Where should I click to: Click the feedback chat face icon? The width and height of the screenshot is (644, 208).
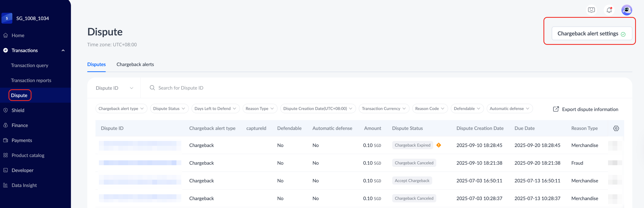(x=591, y=10)
